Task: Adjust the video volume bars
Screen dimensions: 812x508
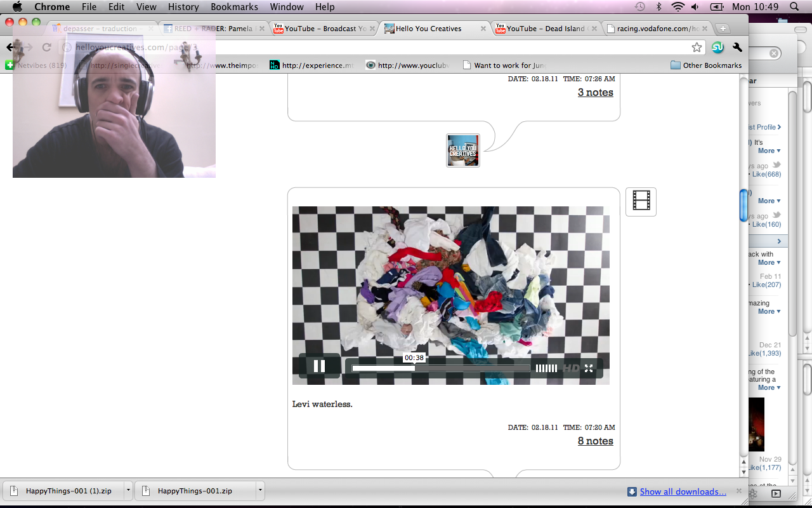Action: pos(546,368)
